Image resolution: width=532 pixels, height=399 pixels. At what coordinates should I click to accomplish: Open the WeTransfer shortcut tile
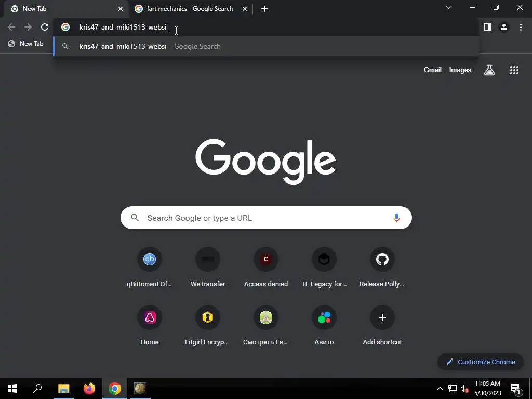pyautogui.click(x=208, y=268)
